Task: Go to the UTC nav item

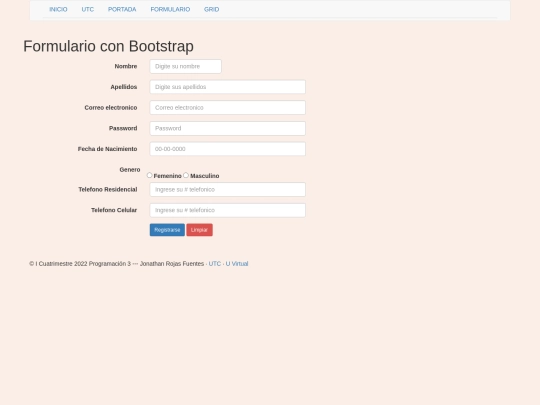Action: (87, 9)
